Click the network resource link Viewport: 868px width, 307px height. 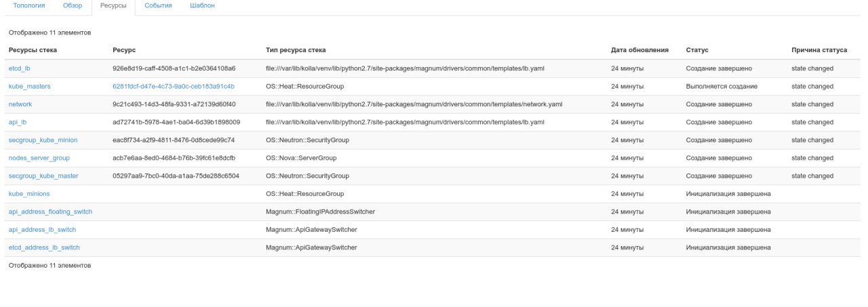pyautogui.click(x=20, y=104)
